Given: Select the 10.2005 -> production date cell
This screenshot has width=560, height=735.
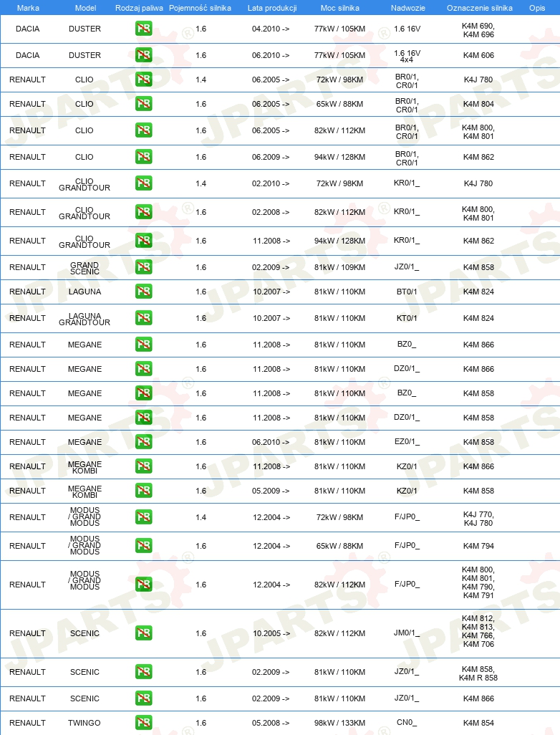Looking at the screenshot, I should coord(271,634).
